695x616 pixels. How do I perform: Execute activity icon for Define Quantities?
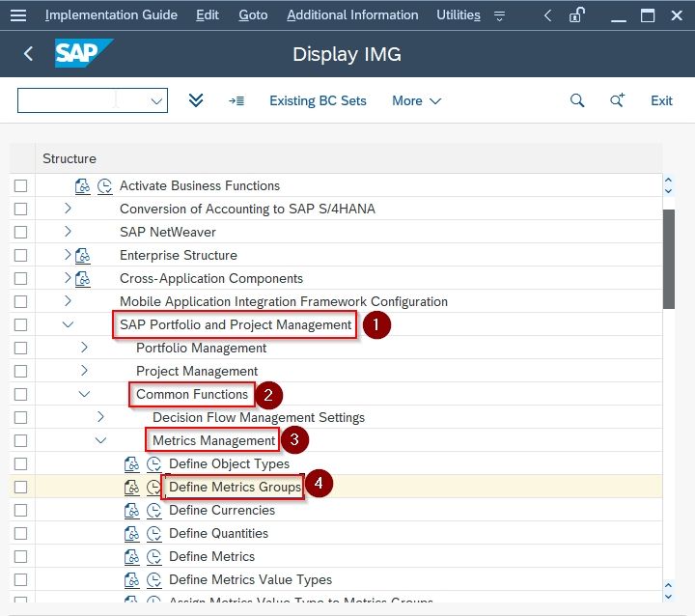[x=153, y=534]
